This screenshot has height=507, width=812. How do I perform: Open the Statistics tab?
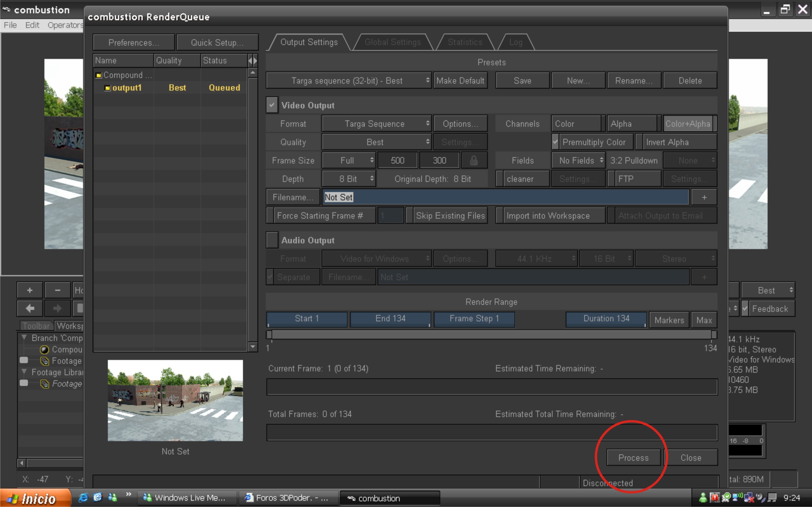click(x=465, y=42)
